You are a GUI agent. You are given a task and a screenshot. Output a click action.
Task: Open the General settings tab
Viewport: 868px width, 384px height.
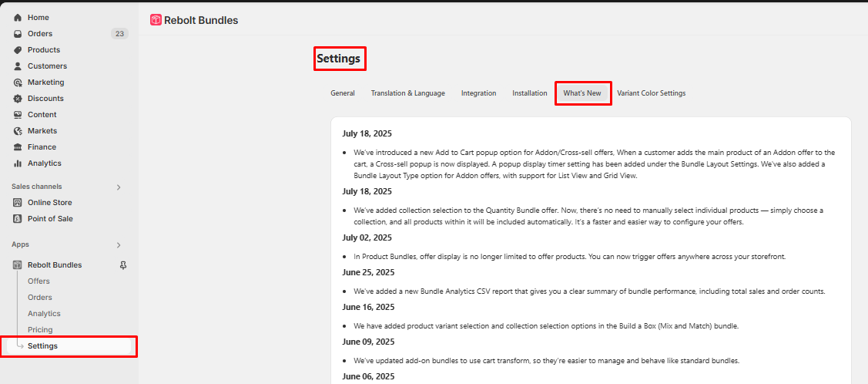pyautogui.click(x=343, y=93)
